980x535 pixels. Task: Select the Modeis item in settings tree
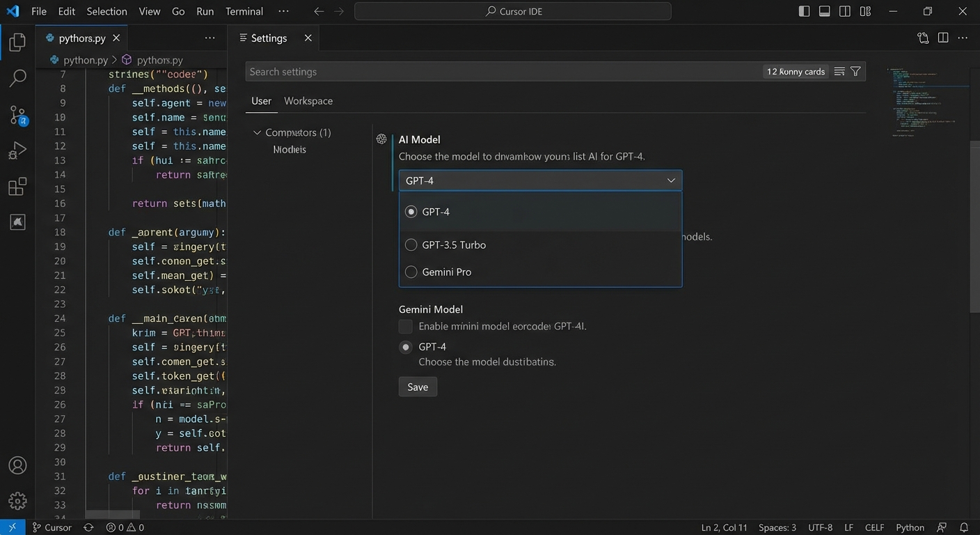pyautogui.click(x=290, y=150)
